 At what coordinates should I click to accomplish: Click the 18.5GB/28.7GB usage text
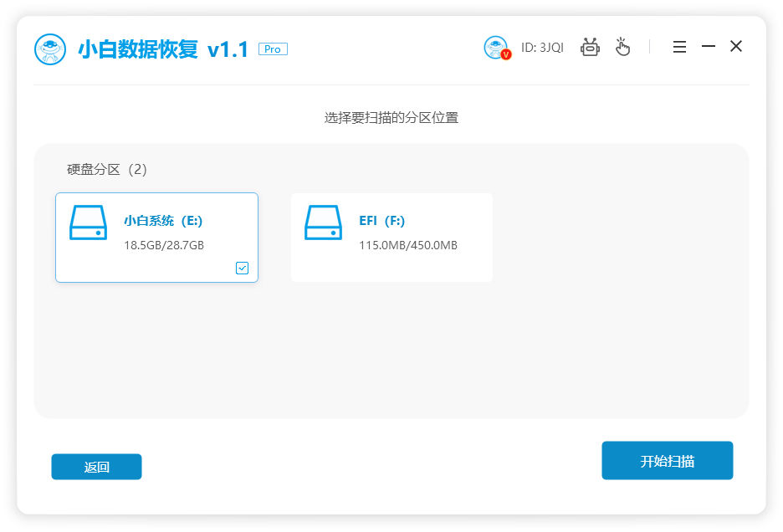(164, 245)
